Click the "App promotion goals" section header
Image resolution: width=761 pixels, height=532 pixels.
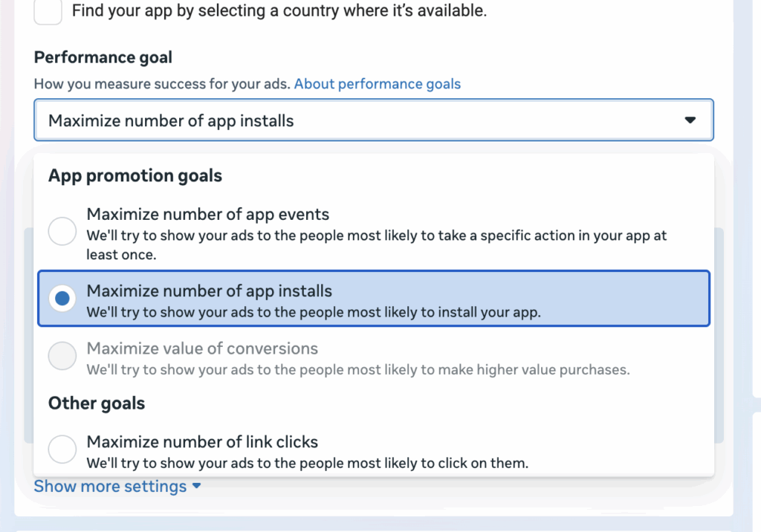click(135, 175)
